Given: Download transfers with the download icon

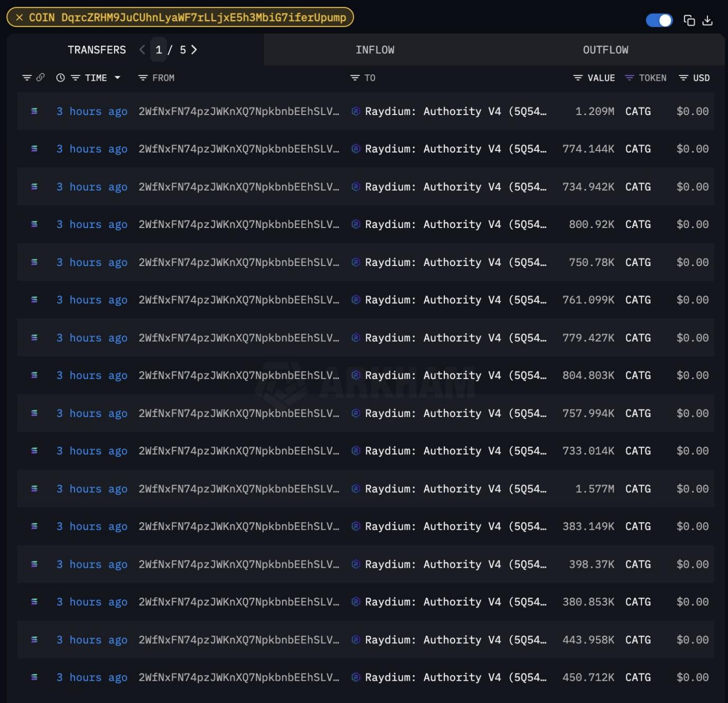Looking at the screenshot, I should [708, 20].
